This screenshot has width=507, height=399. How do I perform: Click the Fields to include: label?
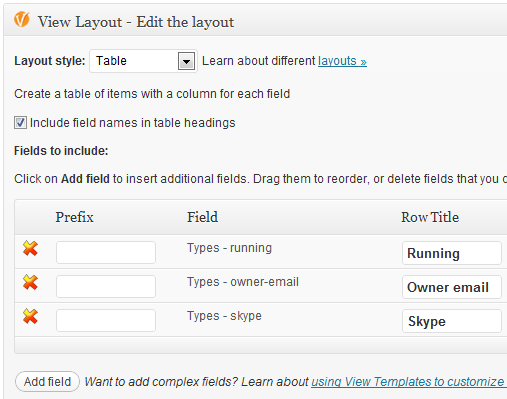pos(61,151)
